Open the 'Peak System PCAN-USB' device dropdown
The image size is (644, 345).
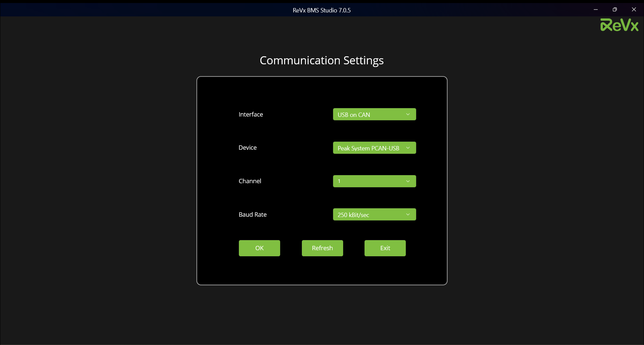tap(374, 148)
